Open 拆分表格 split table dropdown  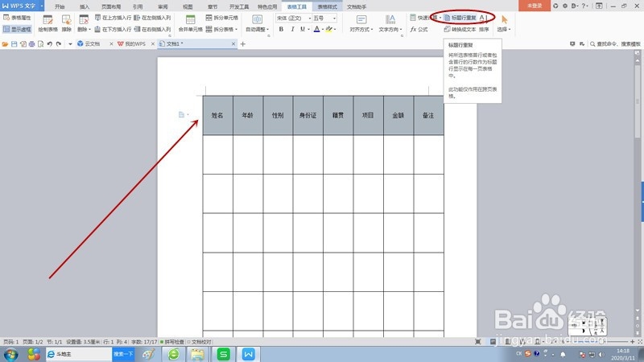coord(222,29)
